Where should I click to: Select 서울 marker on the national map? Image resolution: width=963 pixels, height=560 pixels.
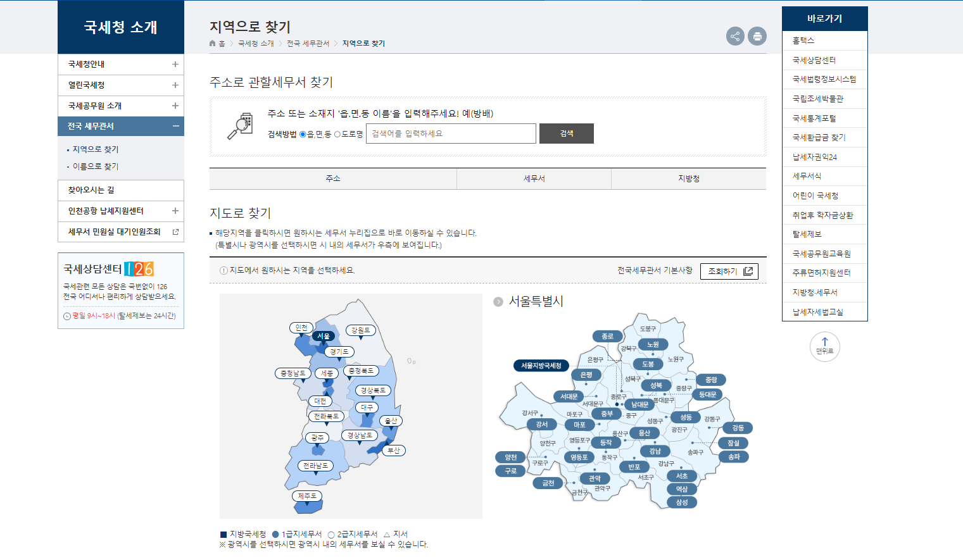coord(324,337)
